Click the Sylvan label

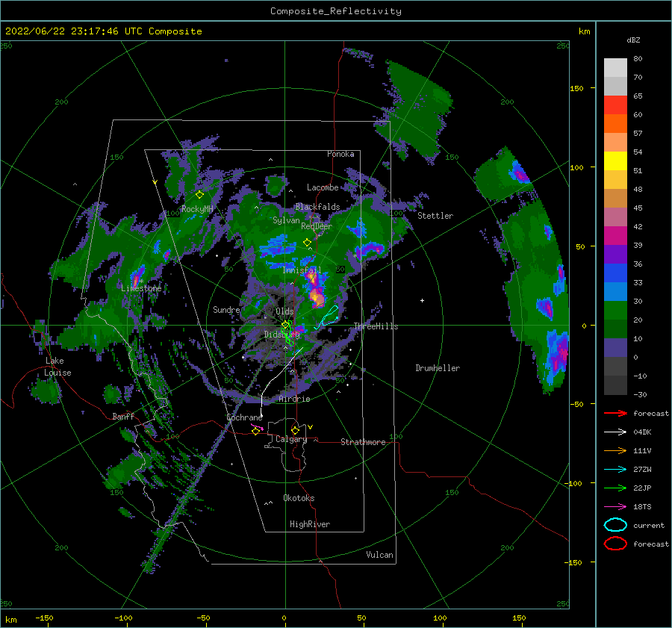[286, 220]
